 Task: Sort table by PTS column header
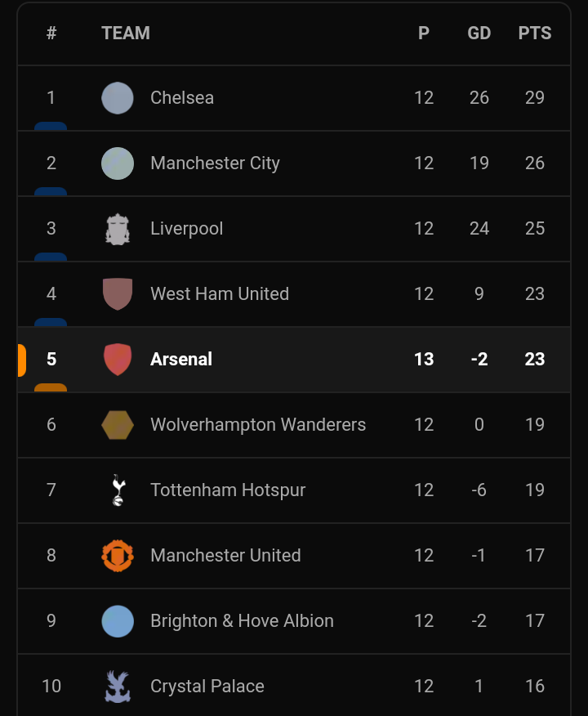(x=535, y=33)
